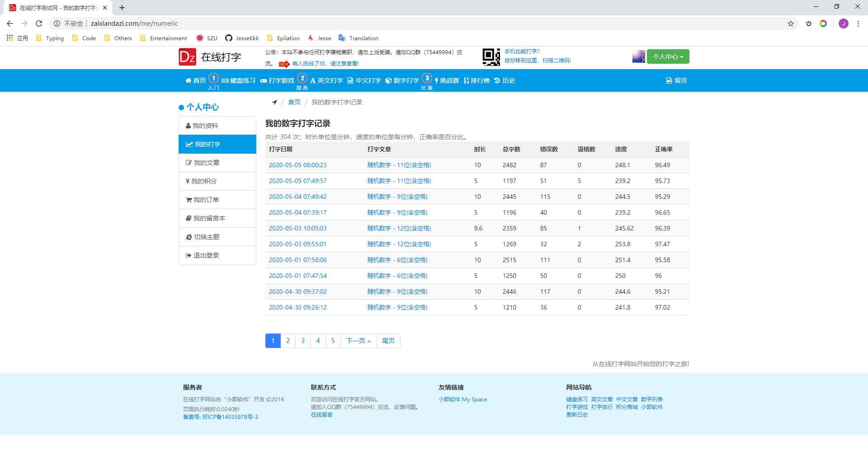Open the JesseKkk GitHub bookmark
The height and width of the screenshot is (470, 868).
coord(242,38)
